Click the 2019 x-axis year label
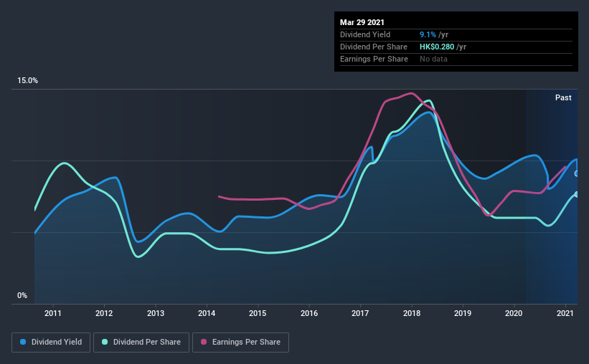This screenshot has height=364, width=589. [x=463, y=313]
